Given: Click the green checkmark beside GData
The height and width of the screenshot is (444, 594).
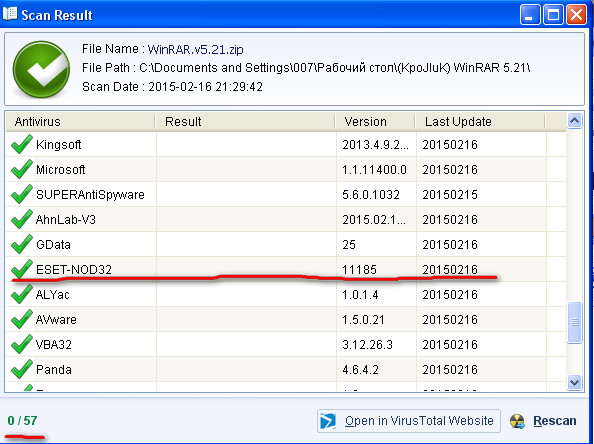Looking at the screenshot, I should 22,244.
